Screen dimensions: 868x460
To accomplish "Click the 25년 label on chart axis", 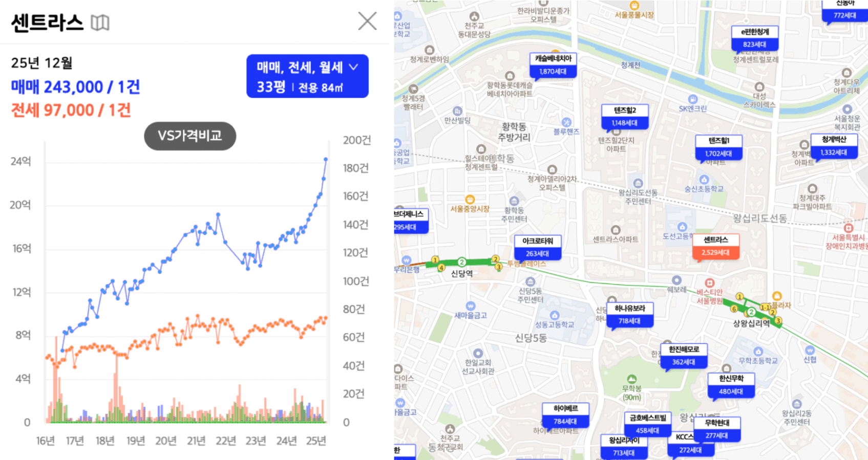I will coord(316,441).
